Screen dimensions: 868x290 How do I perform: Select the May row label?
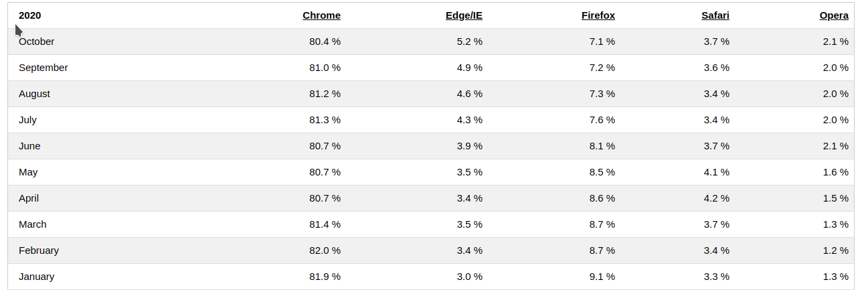pyautogui.click(x=28, y=172)
